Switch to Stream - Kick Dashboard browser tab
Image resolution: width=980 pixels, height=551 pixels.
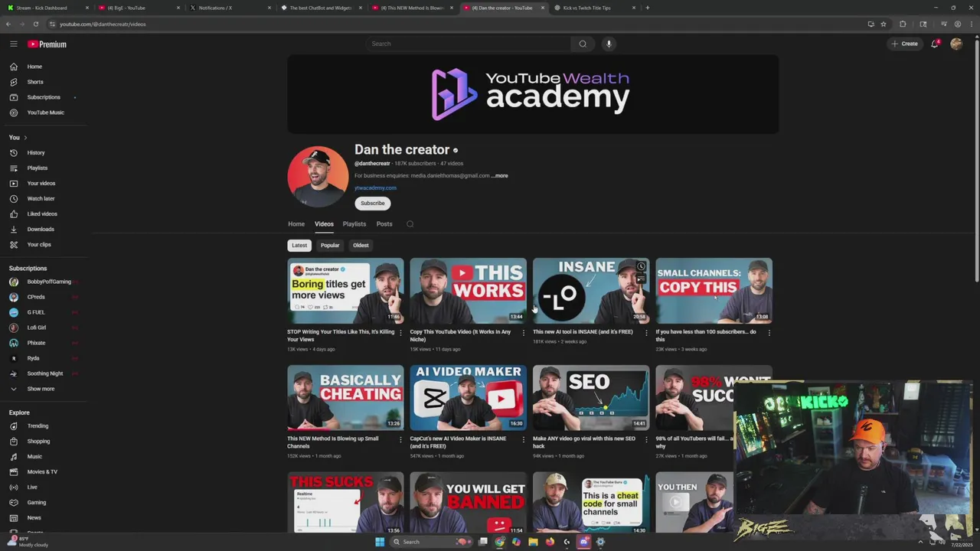[x=47, y=8]
